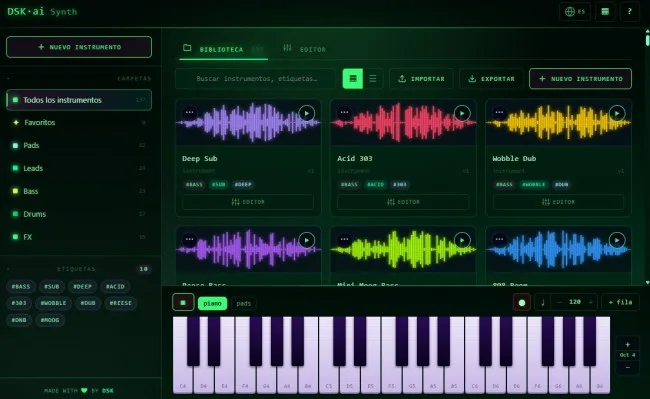Play the C4 piano key
This screenshot has height=399, width=650.
click(183, 379)
